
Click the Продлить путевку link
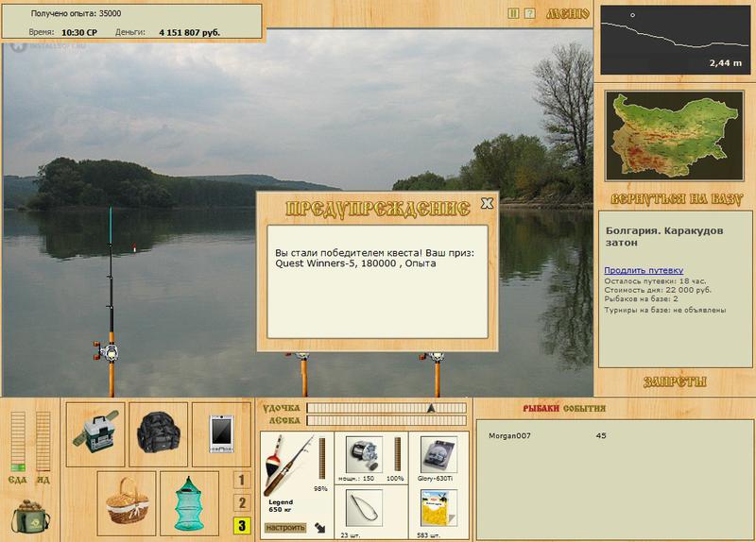coord(644,270)
